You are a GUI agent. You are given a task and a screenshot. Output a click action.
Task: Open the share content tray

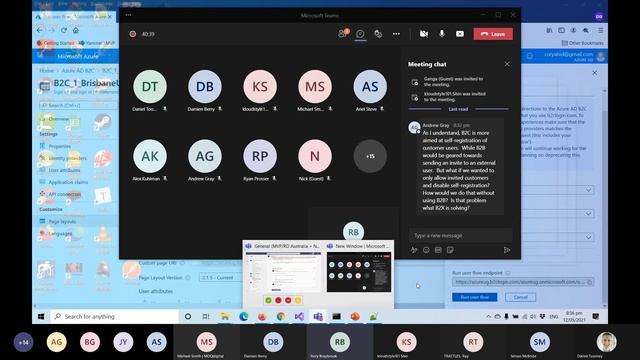pyautogui.click(x=460, y=34)
